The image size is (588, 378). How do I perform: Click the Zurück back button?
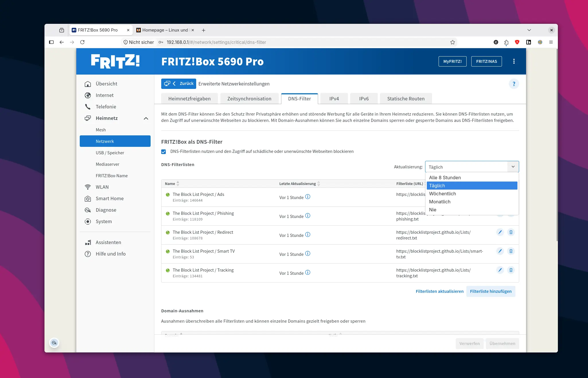[179, 84]
